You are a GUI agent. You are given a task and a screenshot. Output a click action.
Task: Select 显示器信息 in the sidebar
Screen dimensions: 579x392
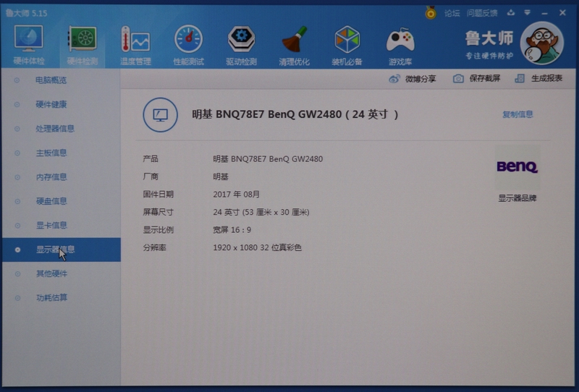(62, 250)
